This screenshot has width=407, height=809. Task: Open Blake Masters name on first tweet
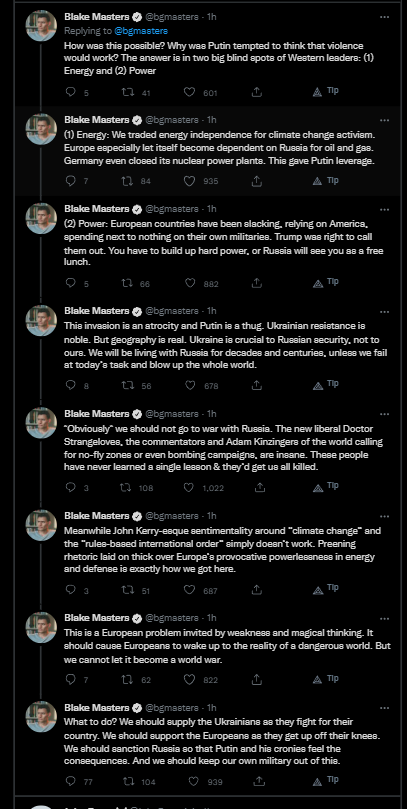tap(96, 17)
